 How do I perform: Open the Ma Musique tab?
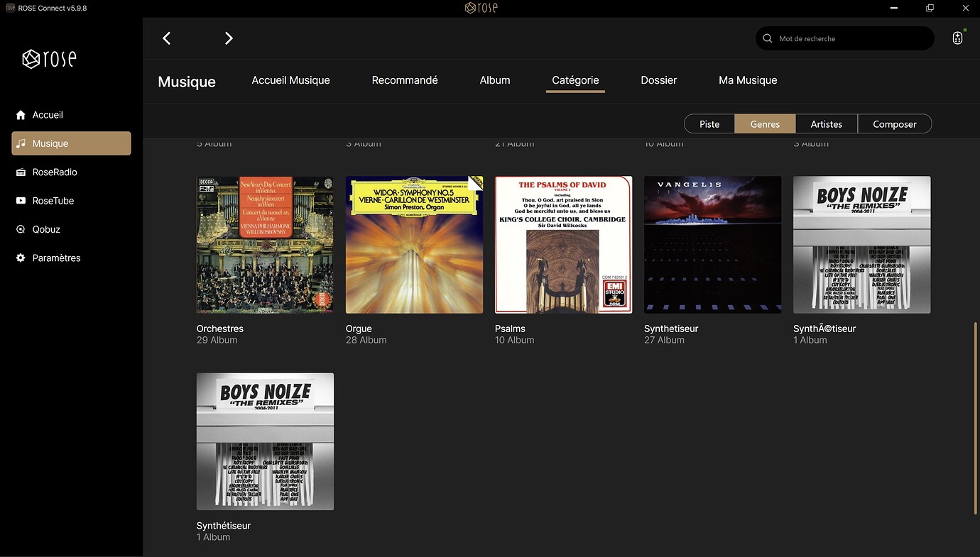(x=748, y=80)
